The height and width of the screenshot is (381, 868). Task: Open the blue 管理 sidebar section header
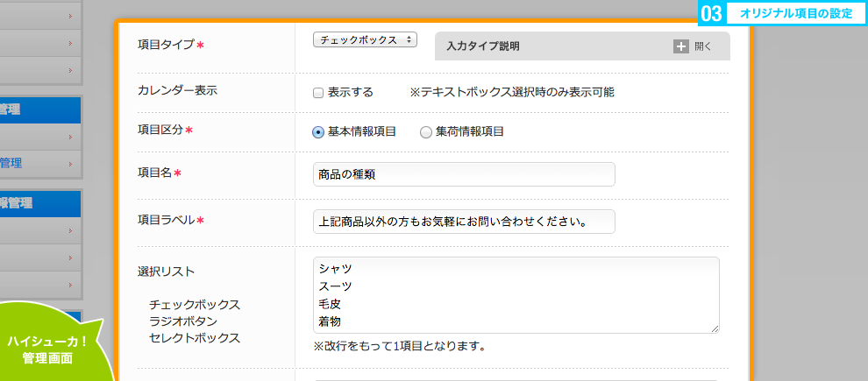(x=40, y=110)
